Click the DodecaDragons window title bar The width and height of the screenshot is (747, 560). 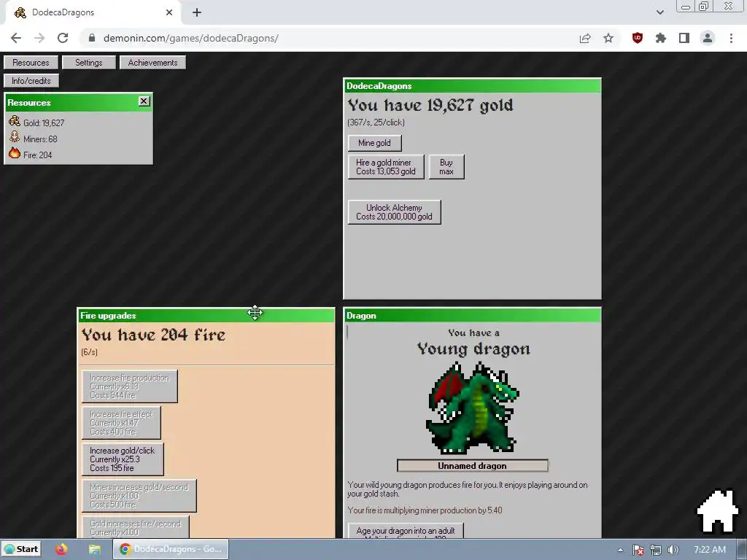tap(472, 86)
